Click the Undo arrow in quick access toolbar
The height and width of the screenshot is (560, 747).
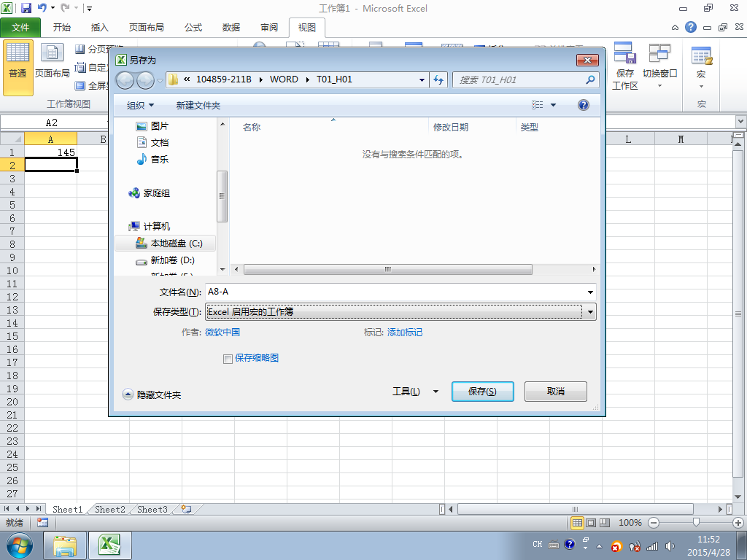[x=42, y=7]
